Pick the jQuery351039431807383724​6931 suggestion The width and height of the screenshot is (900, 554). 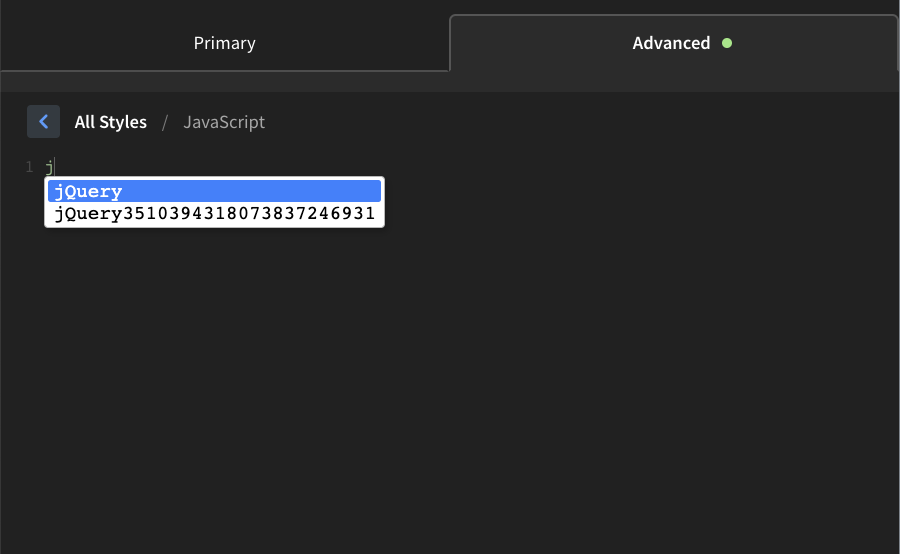click(215, 214)
